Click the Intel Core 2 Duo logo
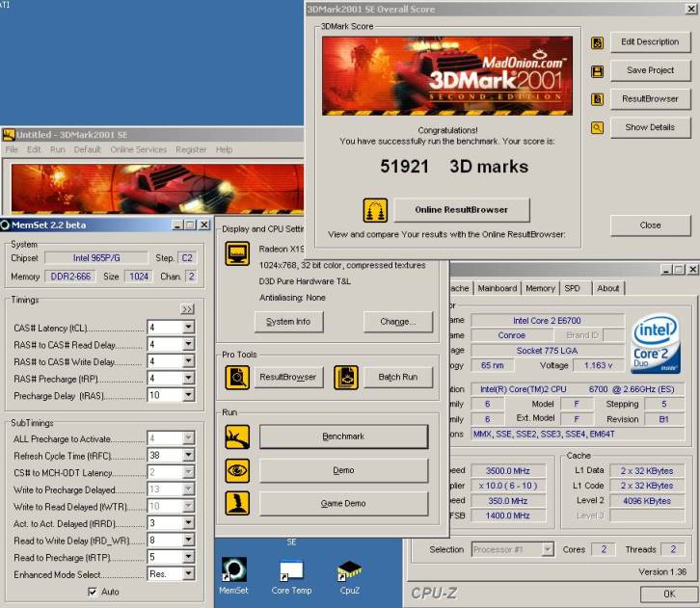Viewport: 700px width, 608px height. click(656, 344)
